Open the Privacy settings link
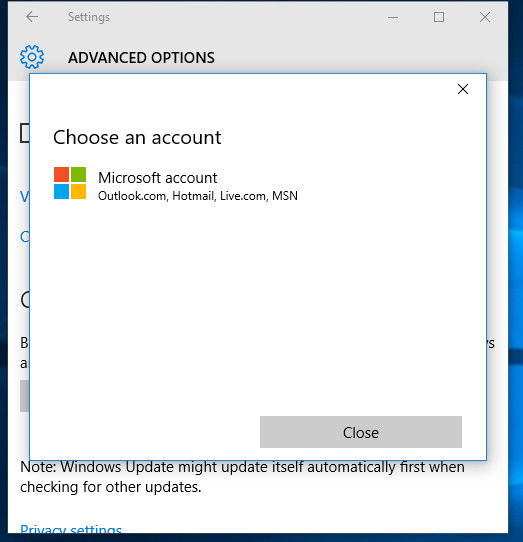 71,530
